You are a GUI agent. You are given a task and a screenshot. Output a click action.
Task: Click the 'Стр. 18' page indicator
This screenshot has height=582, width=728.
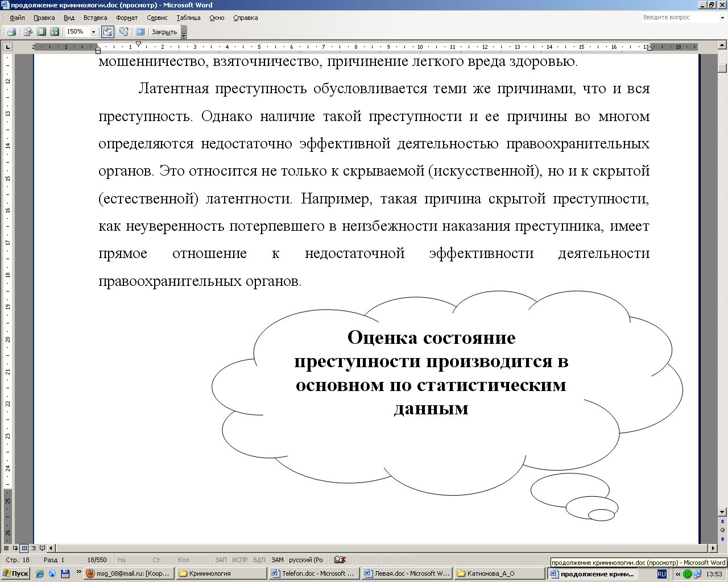click(x=18, y=560)
